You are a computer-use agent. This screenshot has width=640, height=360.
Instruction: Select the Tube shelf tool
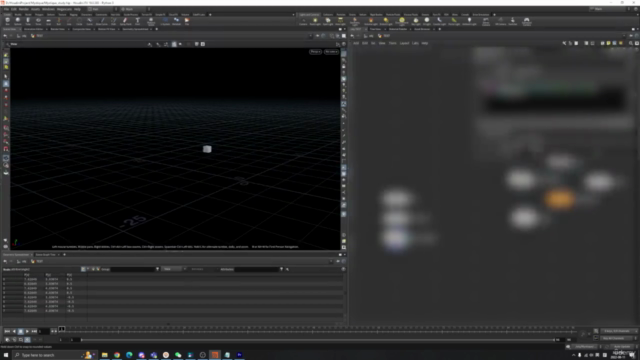[28, 21]
